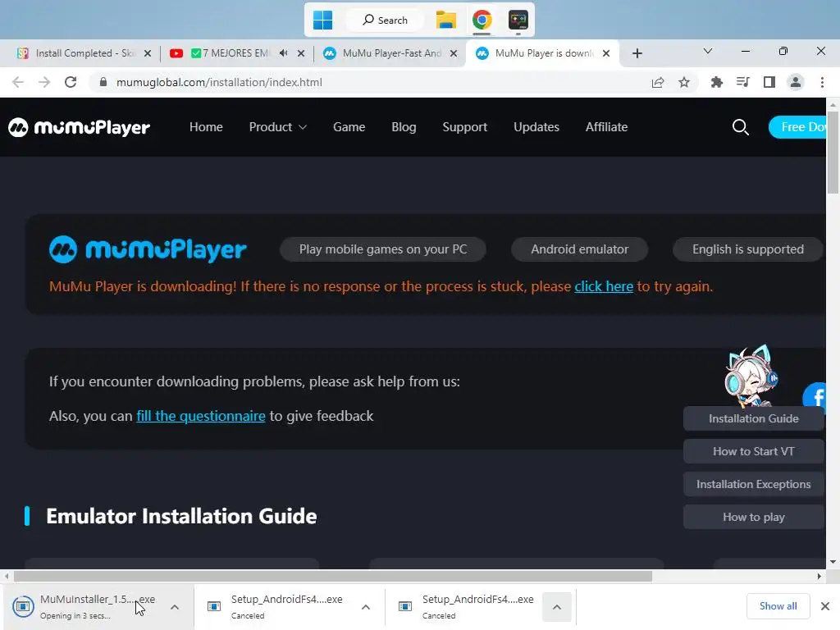Switch to 7 MEJORES YouTube tab
This screenshot has width=840, height=630.
coord(231,53)
